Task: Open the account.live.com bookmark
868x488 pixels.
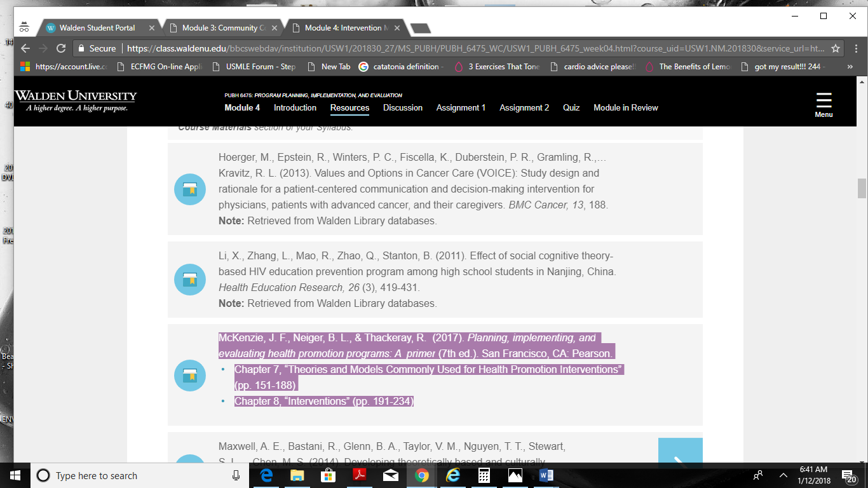Action: [x=64, y=66]
